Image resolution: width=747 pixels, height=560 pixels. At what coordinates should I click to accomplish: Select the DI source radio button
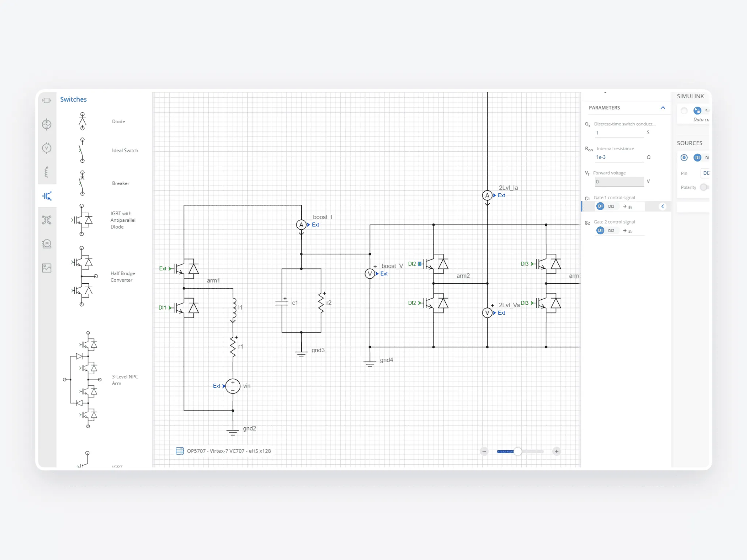coord(684,157)
